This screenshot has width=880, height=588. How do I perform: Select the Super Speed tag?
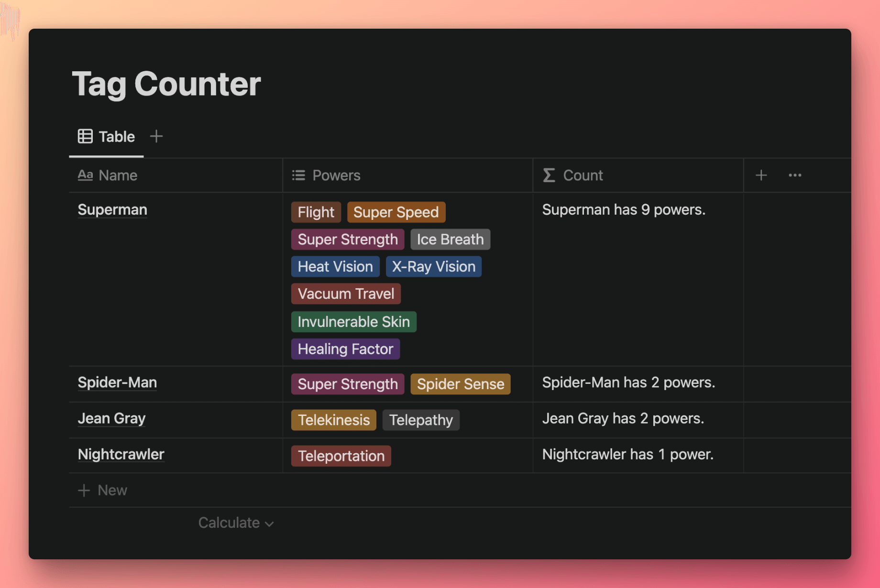pyautogui.click(x=396, y=212)
